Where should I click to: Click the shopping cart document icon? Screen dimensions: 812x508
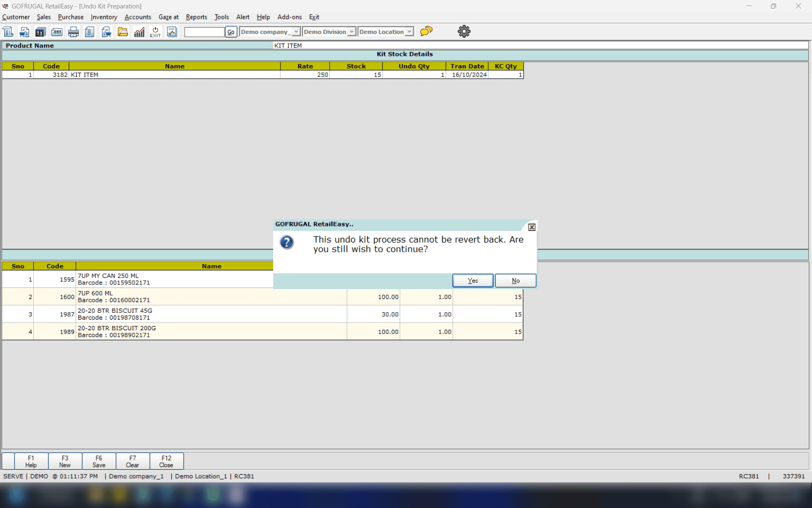click(x=24, y=32)
